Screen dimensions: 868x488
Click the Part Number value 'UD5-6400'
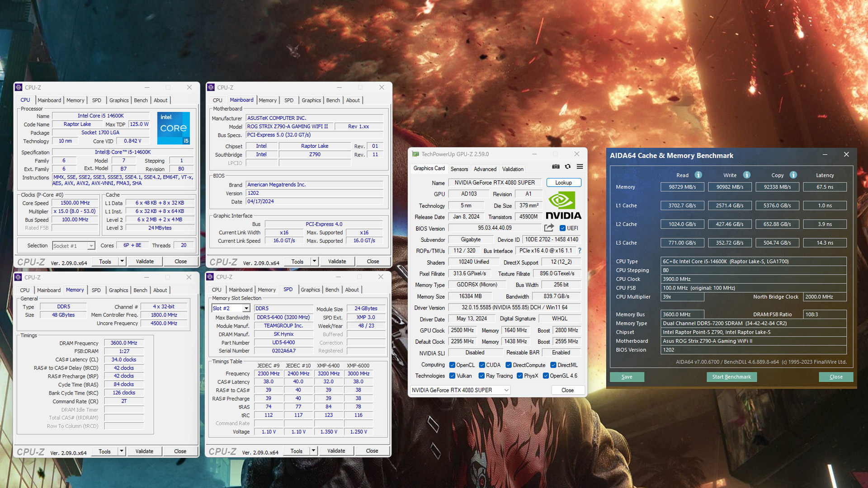coord(283,343)
